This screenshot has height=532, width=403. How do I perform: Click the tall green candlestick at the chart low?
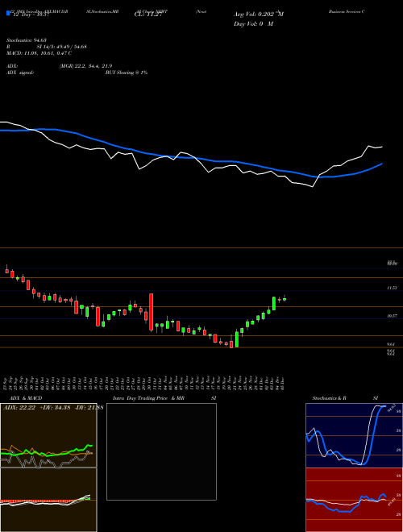tap(237, 339)
